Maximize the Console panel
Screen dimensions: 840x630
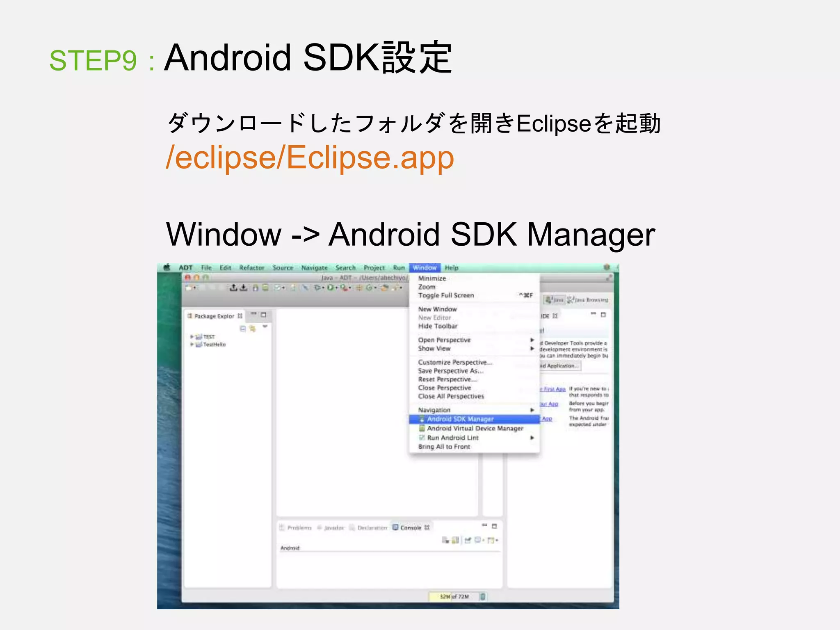coord(494,526)
